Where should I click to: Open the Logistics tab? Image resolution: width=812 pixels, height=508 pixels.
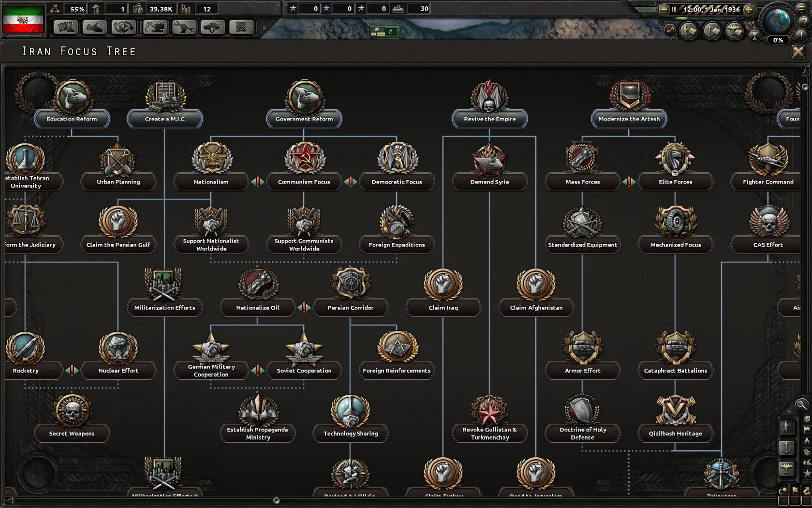tap(241, 27)
